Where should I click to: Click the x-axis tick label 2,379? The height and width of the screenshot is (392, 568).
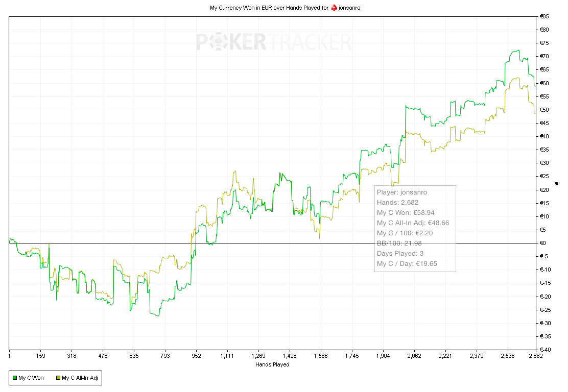(x=477, y=356)
